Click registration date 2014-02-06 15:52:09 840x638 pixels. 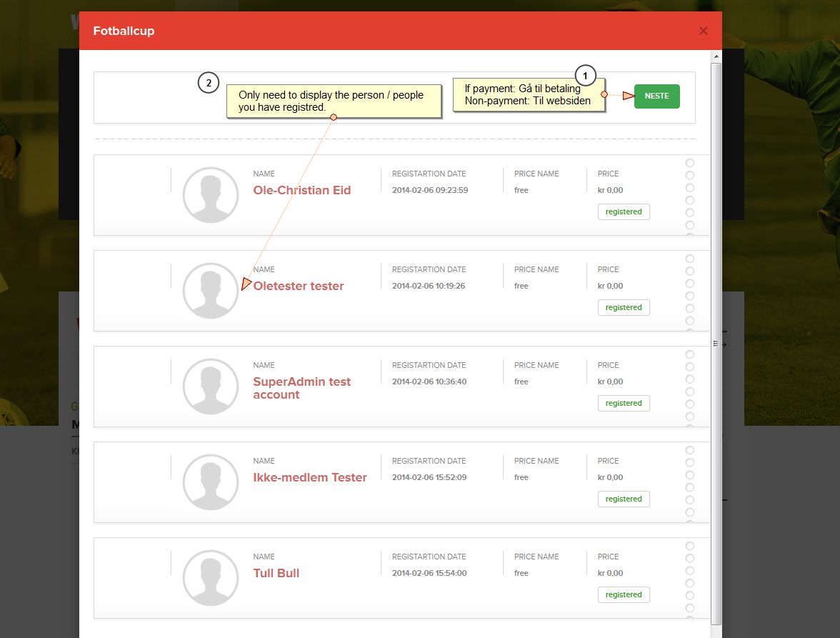(429, 477)
